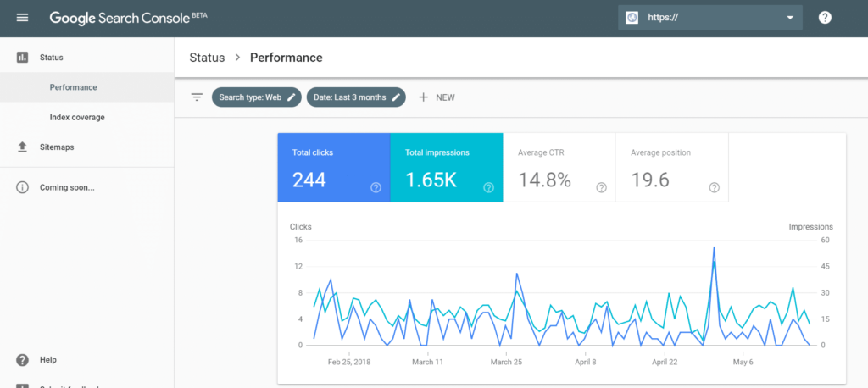Click the Feb 25, 2018 date label
868x388 pixels.
(349, 363)
